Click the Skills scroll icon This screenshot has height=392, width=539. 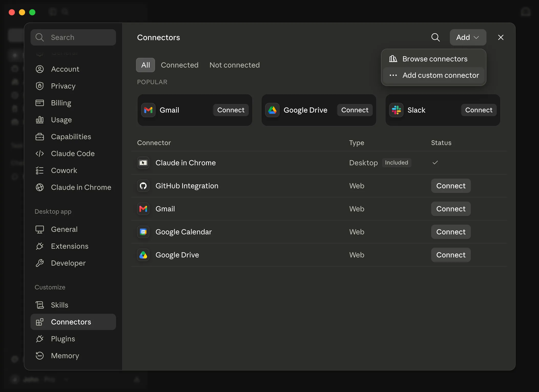click(x=40, y=305)
